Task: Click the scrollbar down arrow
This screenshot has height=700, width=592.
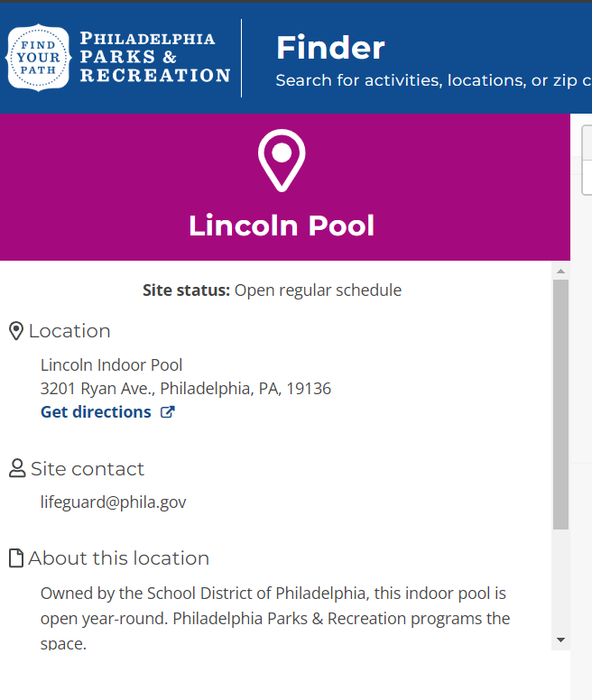Action: point(560,640)
